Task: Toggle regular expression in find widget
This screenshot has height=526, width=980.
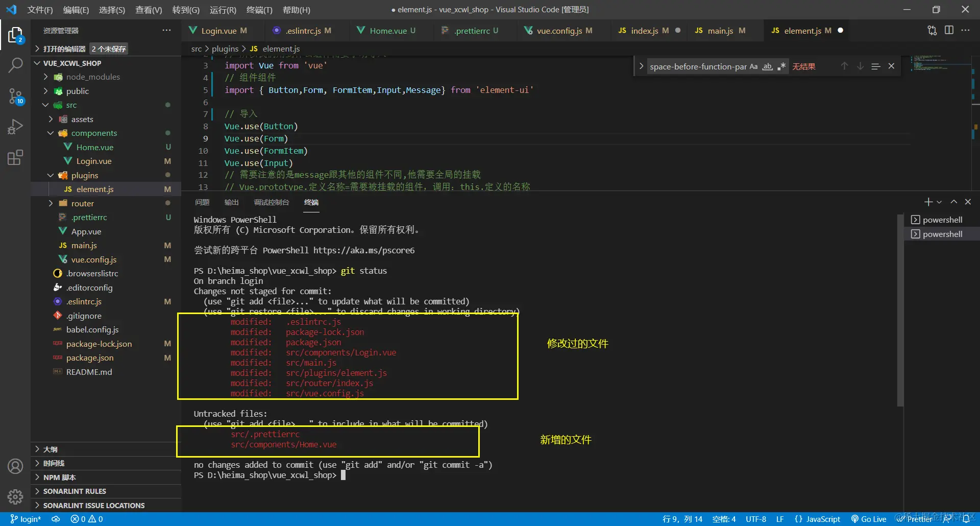Action: click(x=781, y=66)
